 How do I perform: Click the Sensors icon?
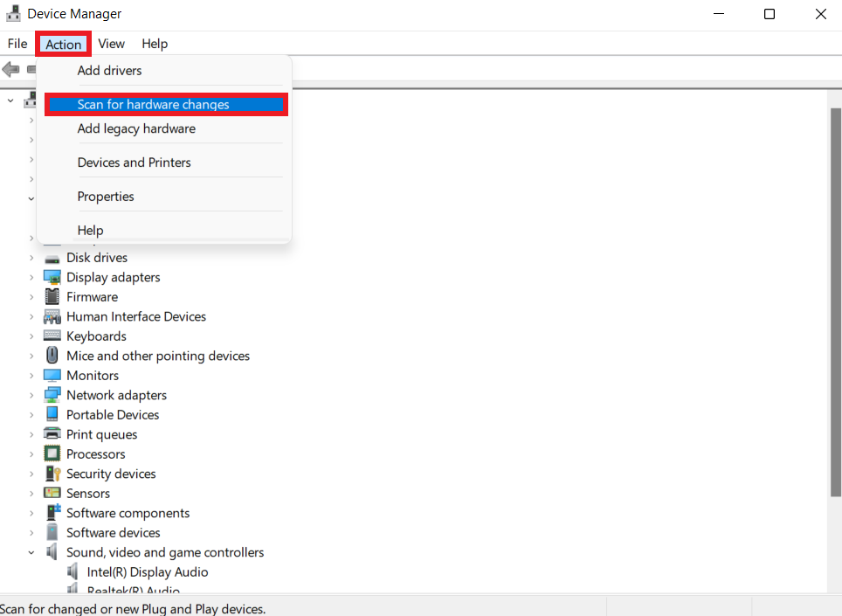[x=52, y=493]
